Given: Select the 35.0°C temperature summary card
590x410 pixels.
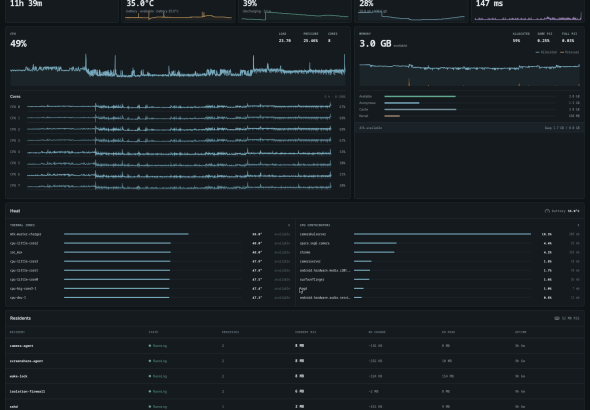Looking at the screenshot, I should tap(178, 11).
